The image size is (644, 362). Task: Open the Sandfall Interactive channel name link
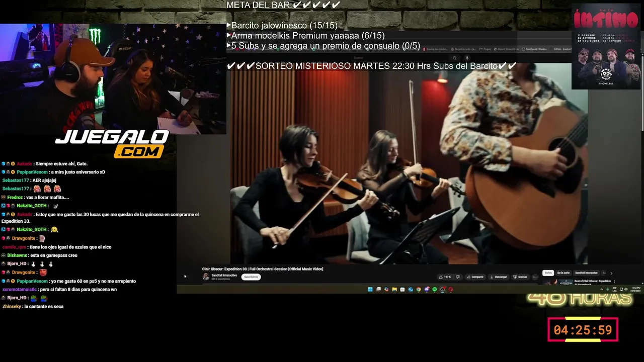(224, 275)
